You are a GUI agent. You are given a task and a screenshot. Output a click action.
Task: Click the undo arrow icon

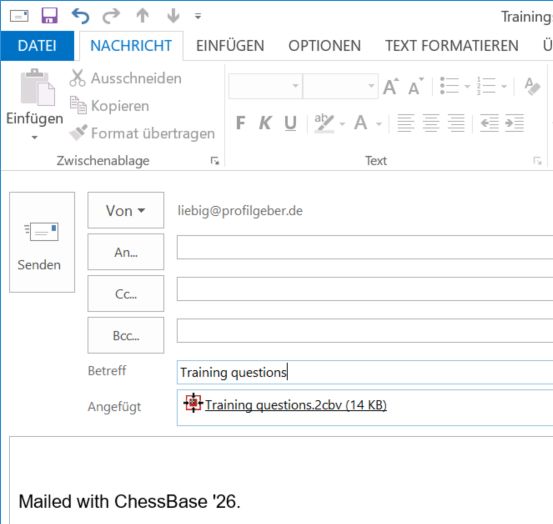point(80,16)
